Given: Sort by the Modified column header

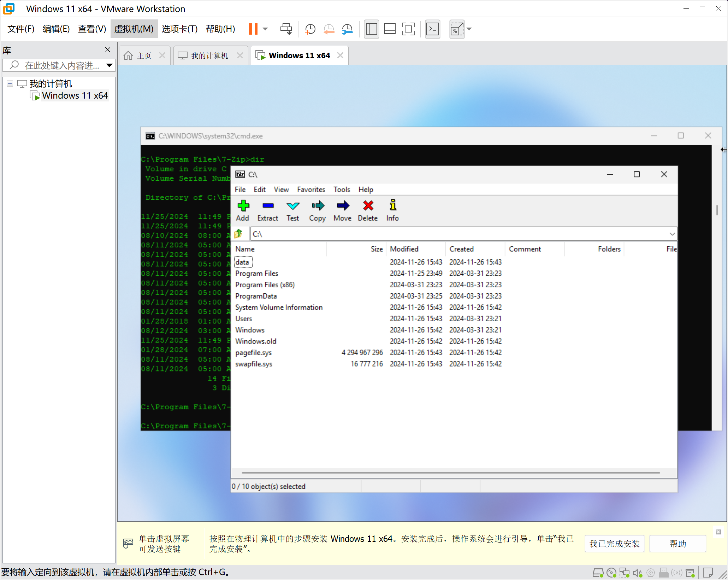Looking at the screenshot, I should pos(416,249).
